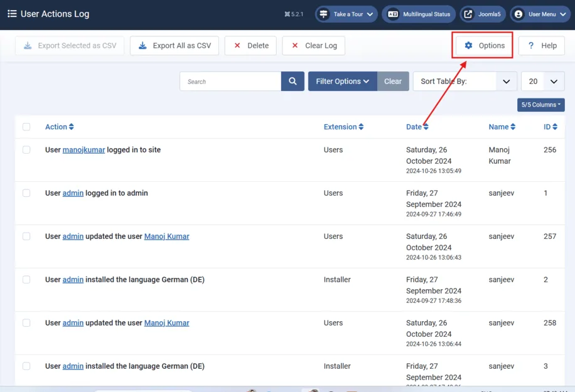Click the Joomla version 5.2.1 icon
The image size is (575, 392).
pos(287,14)
